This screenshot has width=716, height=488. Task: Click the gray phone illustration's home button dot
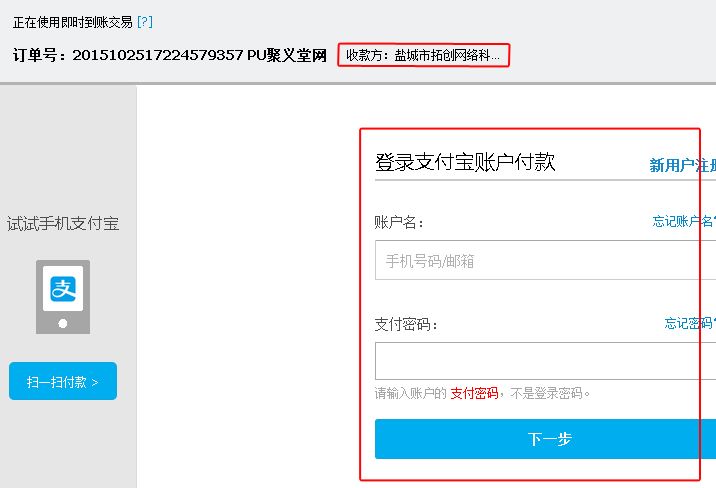tap(63, 323)
